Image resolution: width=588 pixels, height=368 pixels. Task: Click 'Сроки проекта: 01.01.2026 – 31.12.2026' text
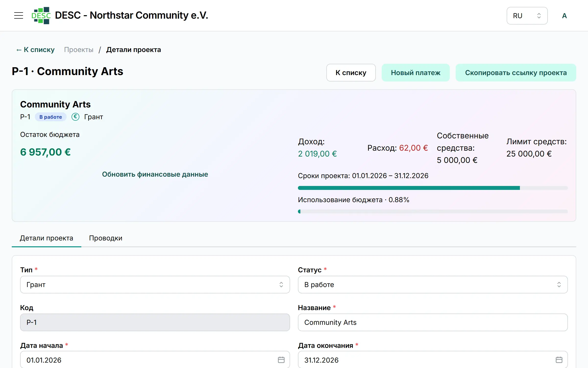pyautogui.click(x=363, y=176)
